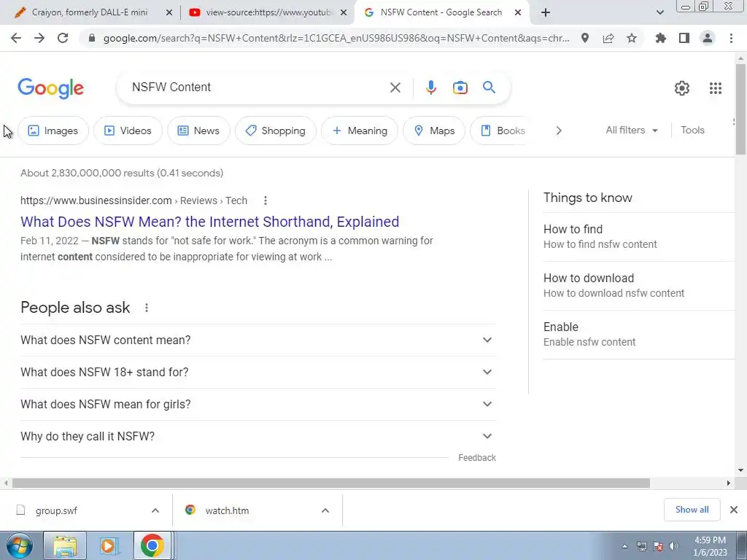The image size is (747, 560).
Task: Click 'How to find' in Things to know
Action: 639,237
